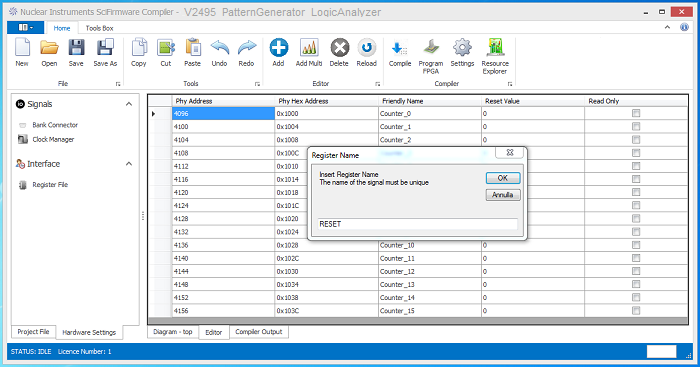Paste from clipboard
The width and height of the screenshot is (700, 367).
[192, 53]
